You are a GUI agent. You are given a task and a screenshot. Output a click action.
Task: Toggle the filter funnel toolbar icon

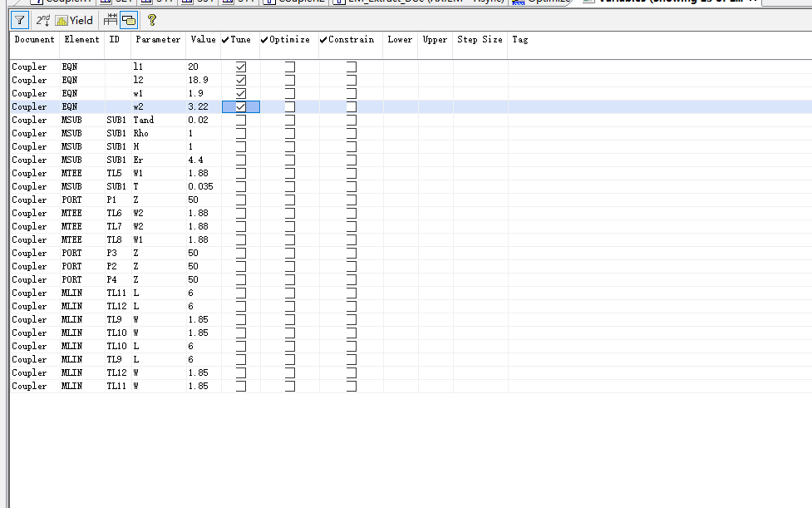tap(20, 20)
